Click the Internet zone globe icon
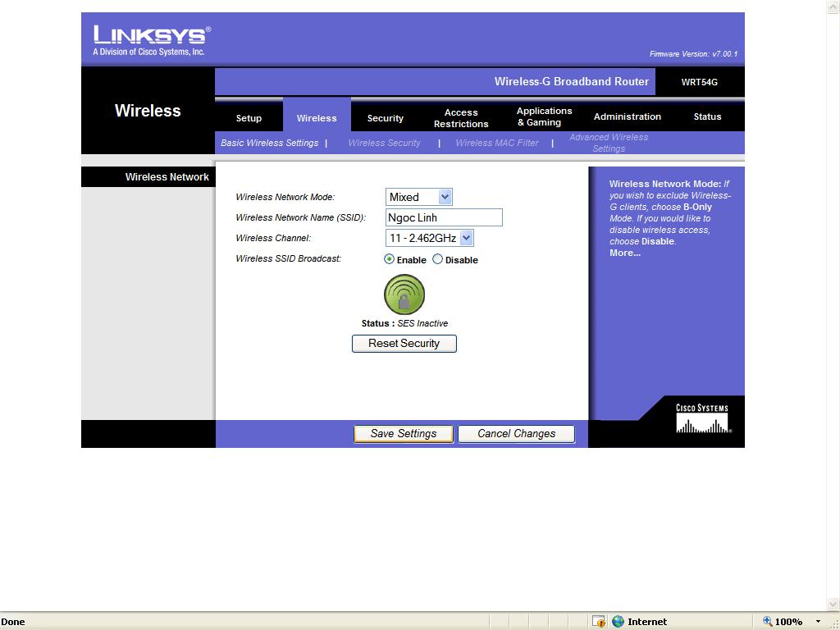840x630 pixels. (619, 622)
